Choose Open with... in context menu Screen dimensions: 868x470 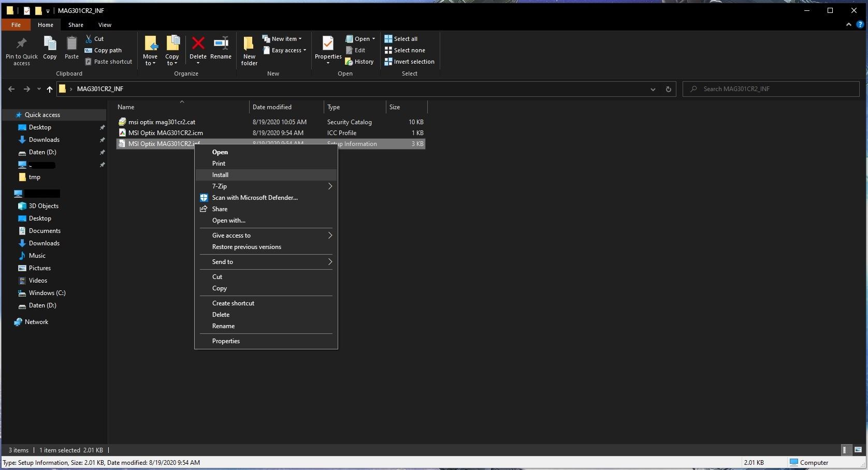pos(266,221)
